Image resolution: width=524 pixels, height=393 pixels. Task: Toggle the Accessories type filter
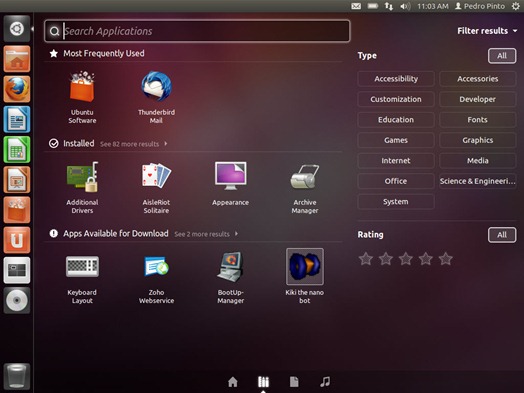click(x=478, y=79)
